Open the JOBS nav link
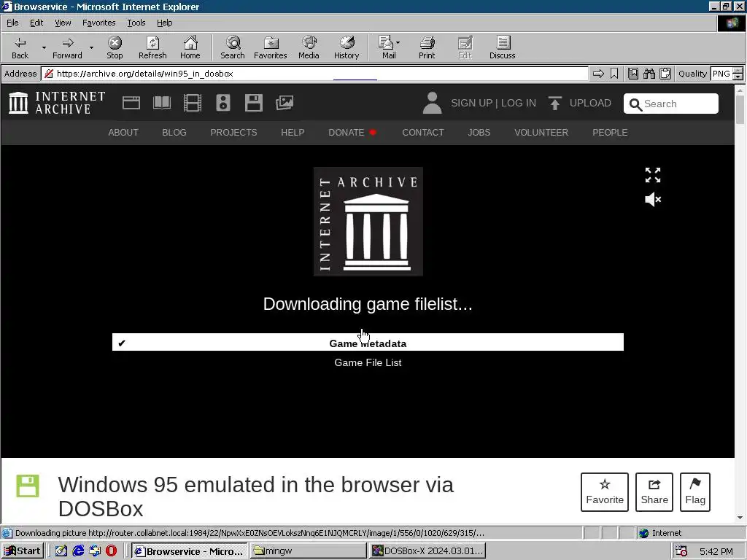This screenshot has width=747, height=560. [479, 133]
